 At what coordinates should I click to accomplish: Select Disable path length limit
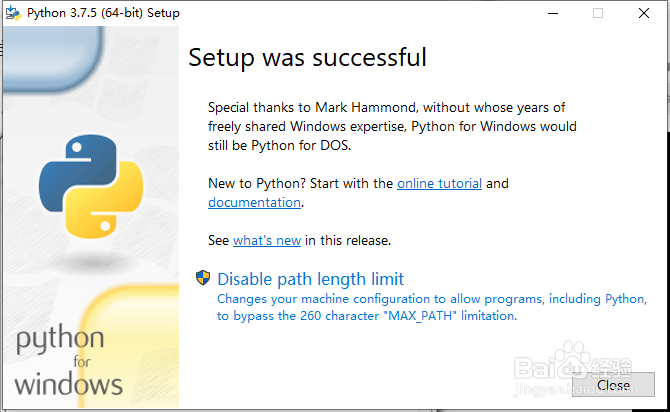tap(310, 279)
